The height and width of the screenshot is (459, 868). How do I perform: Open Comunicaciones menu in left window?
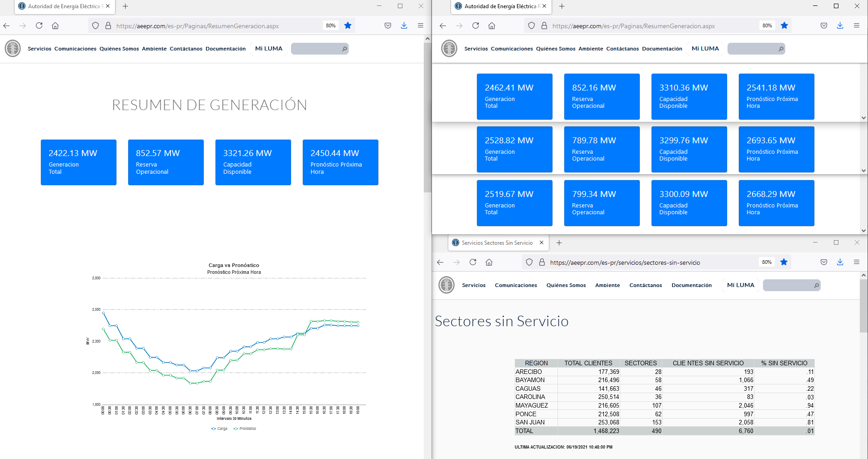pos(75,49)
